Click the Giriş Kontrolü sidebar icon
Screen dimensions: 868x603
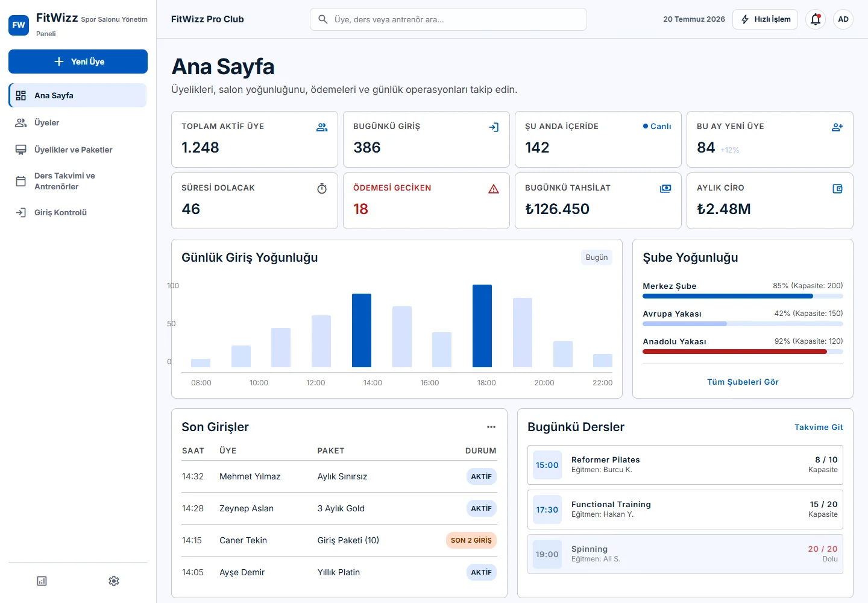[x=21, y=212]
